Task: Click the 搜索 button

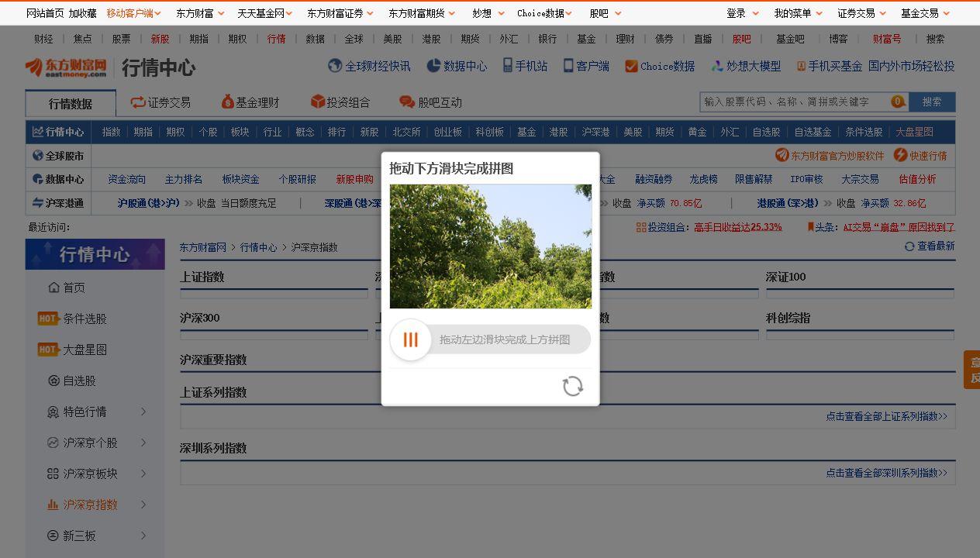Action: [932, 102]
